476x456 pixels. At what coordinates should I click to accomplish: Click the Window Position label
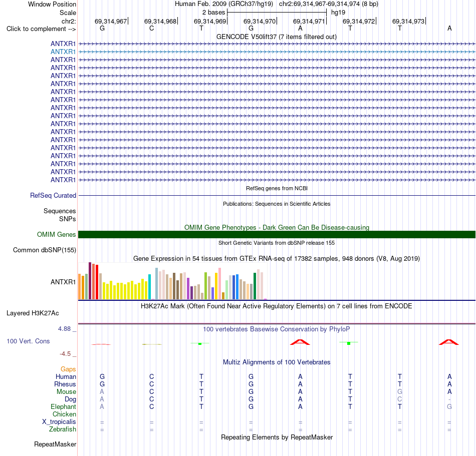[52, 4]
